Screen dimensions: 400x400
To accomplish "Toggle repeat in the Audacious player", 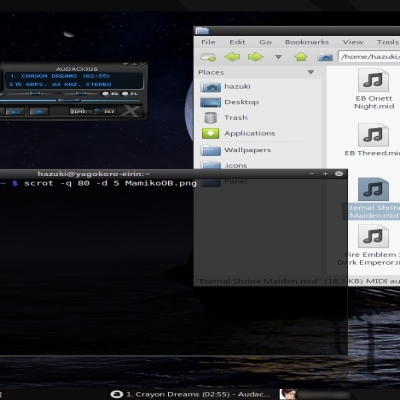I will coord(105,111).
